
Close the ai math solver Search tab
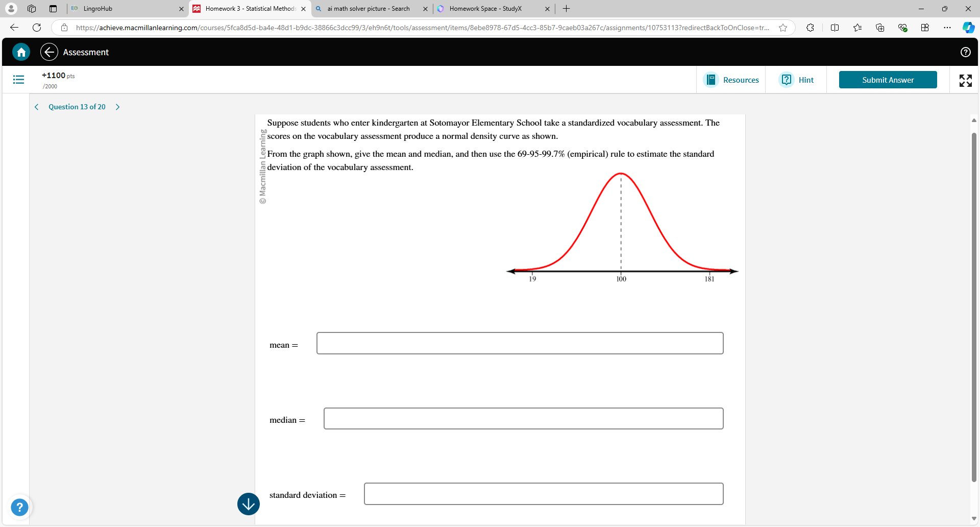(425, 9)
